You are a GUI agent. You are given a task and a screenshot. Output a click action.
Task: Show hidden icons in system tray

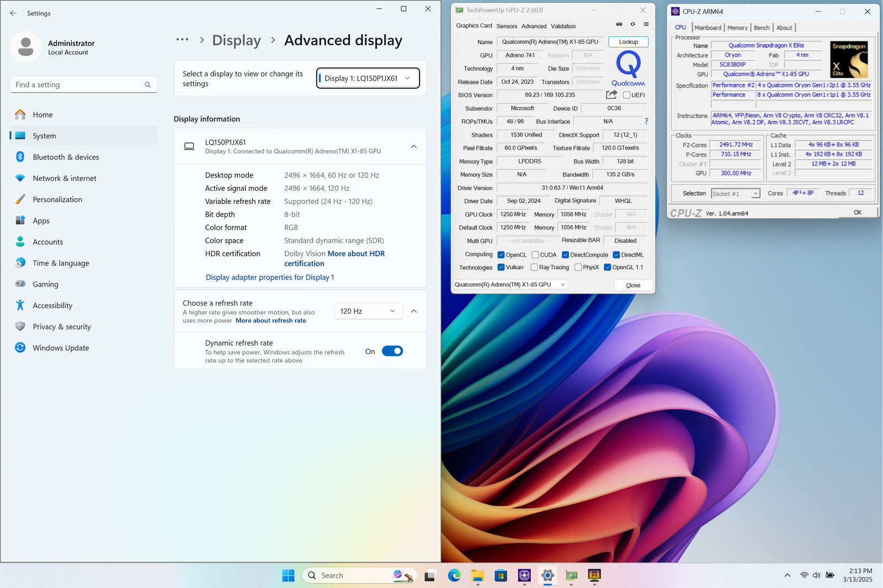[x=787, y=575]
